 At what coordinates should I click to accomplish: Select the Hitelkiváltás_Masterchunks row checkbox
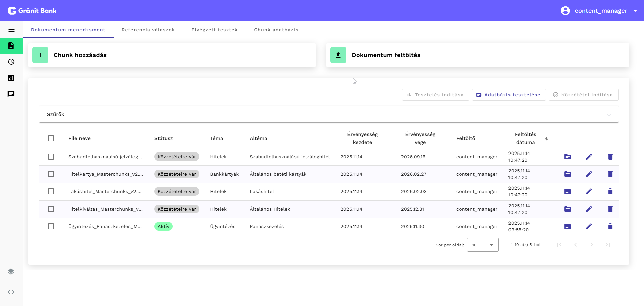[x=51, y=209]
